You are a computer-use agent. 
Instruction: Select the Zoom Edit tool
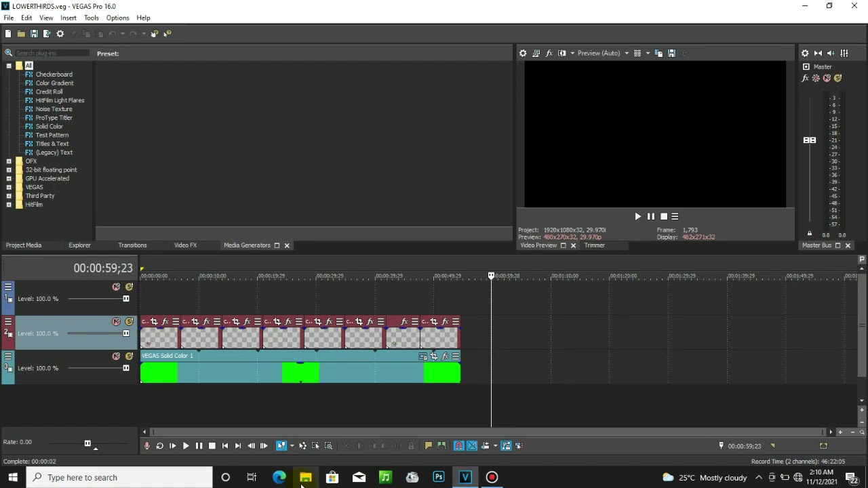pyautogui.click(x=328, y=445)
